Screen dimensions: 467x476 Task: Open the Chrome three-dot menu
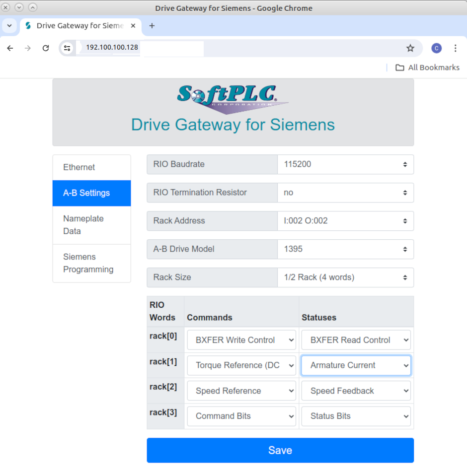click(456, 48)
